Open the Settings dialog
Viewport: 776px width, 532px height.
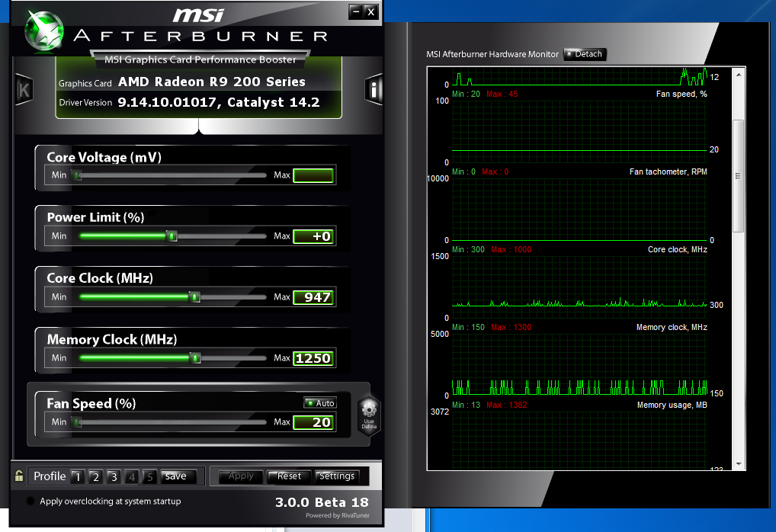point(337,476)
